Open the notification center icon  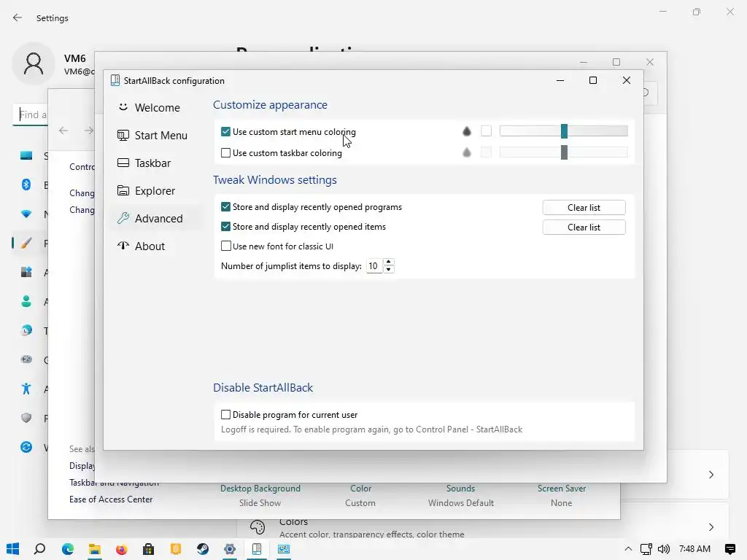[x=729, y=549]
